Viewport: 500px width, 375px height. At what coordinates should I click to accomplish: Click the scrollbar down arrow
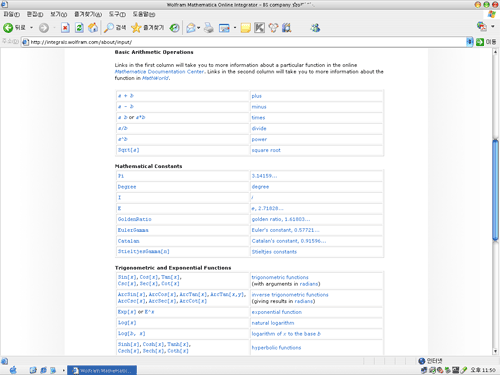point(495,351)
